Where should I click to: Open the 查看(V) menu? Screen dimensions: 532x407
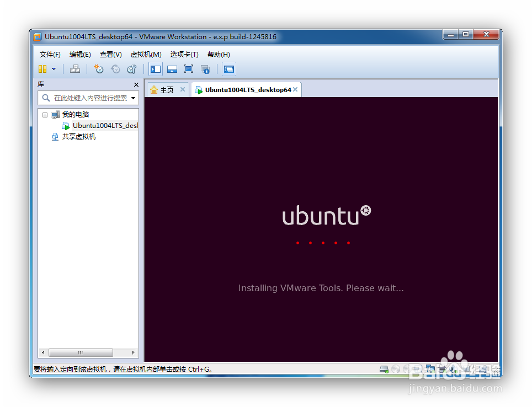pos(110,54)
